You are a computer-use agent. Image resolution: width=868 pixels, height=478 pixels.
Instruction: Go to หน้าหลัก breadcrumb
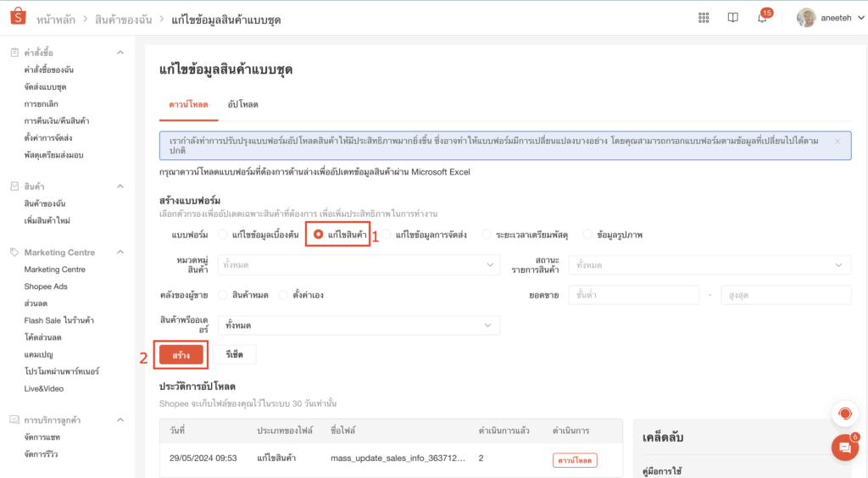pos(55,20)
